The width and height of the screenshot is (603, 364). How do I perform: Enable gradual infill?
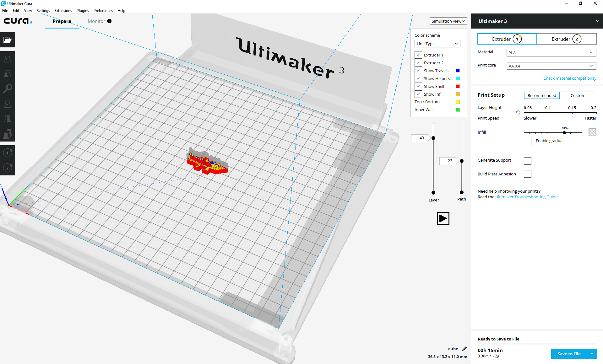(x=527, y=141)
